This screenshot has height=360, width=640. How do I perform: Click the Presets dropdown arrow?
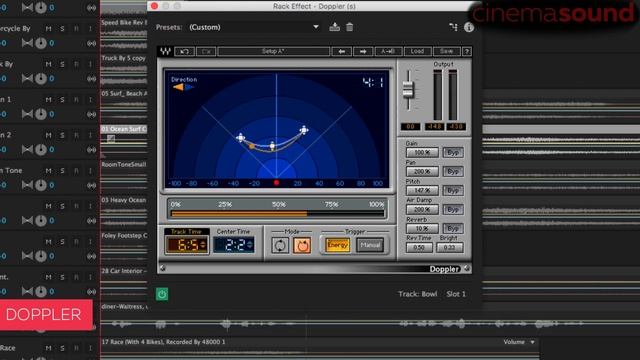click(x=316, y=27)
